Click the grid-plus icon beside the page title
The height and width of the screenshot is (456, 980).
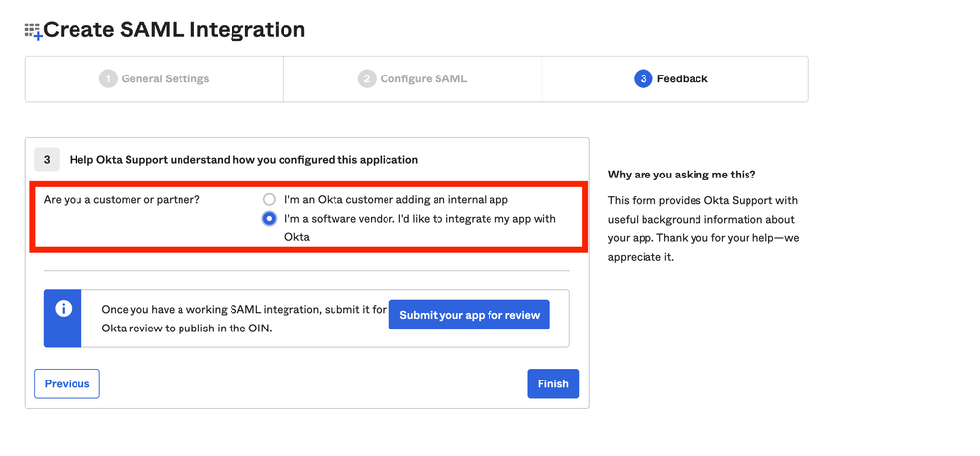[33, 31]
